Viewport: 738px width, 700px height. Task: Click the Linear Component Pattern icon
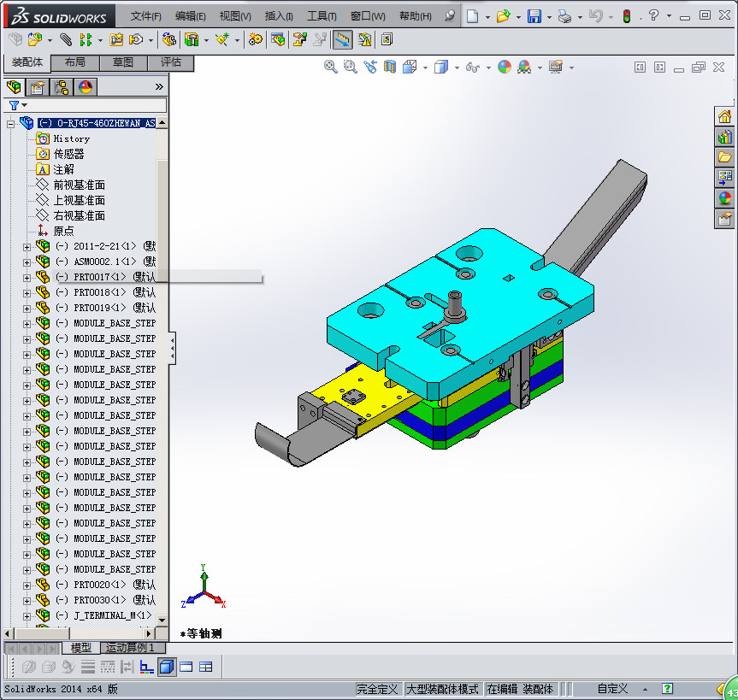pos(86,39)
